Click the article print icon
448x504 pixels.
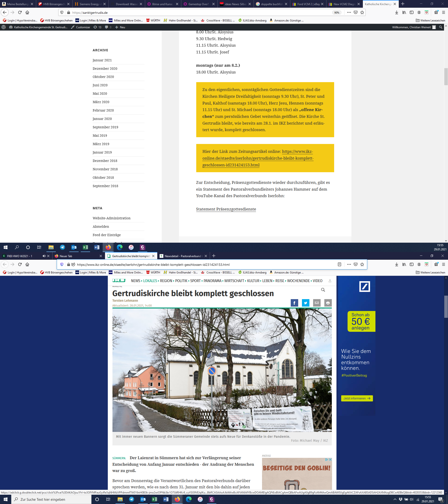coord(328,303)
